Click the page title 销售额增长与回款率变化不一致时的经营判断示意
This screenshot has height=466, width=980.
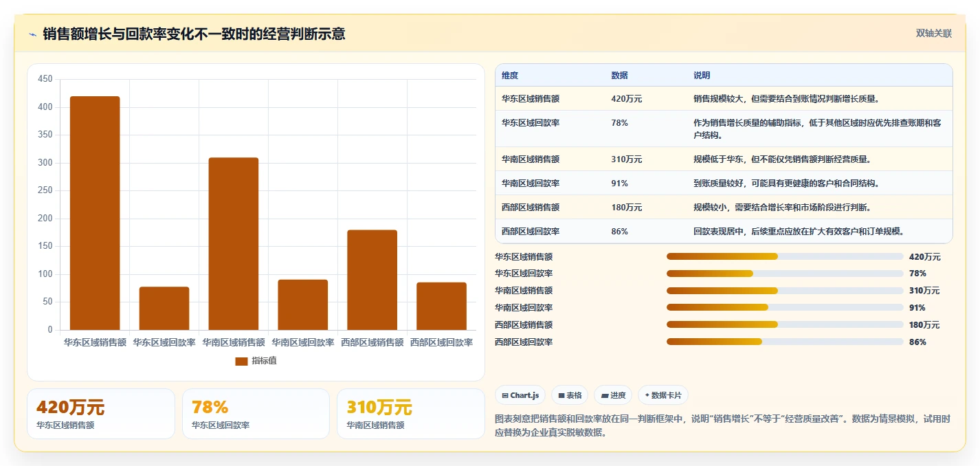tap(194, 34)
